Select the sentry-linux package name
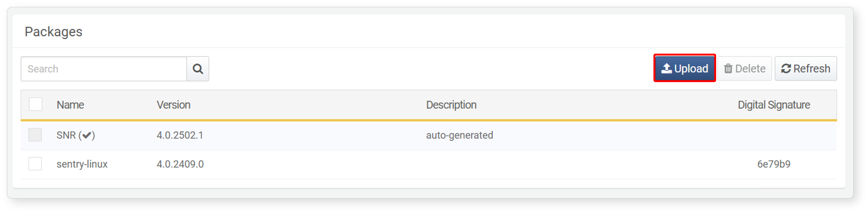The image size is (868, 213). [x=82, y=164]
